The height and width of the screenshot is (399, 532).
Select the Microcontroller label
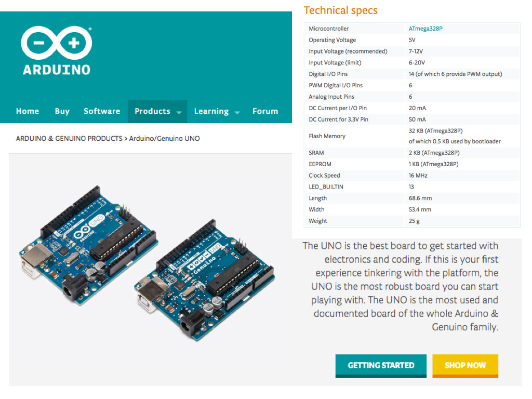[328, 29]
